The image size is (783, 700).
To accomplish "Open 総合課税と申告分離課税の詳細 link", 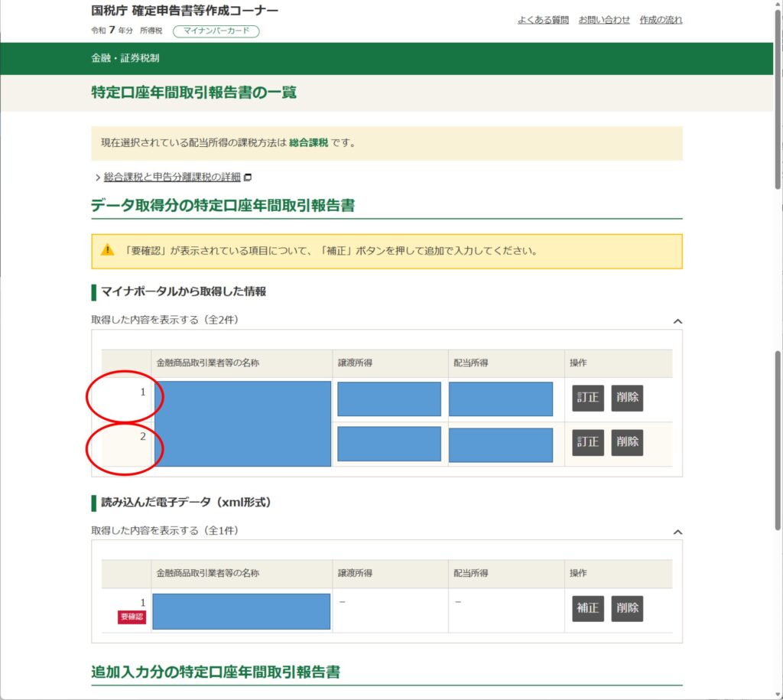I will (x=172, y=177).
